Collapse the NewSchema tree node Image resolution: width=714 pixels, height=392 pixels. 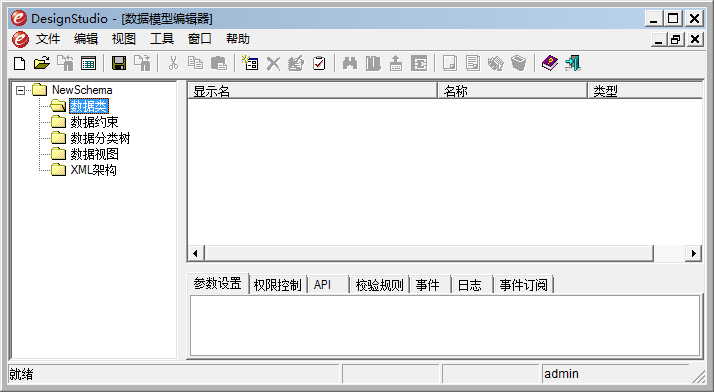[x=20, y=90]
